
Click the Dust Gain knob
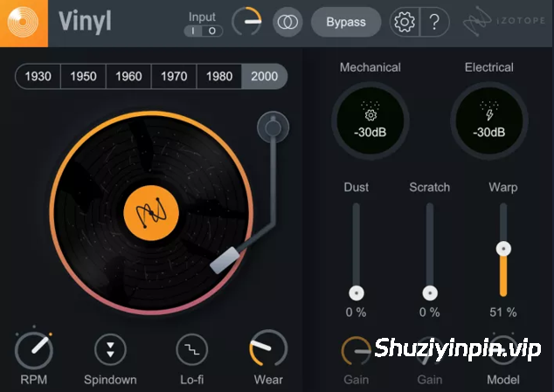357,351
